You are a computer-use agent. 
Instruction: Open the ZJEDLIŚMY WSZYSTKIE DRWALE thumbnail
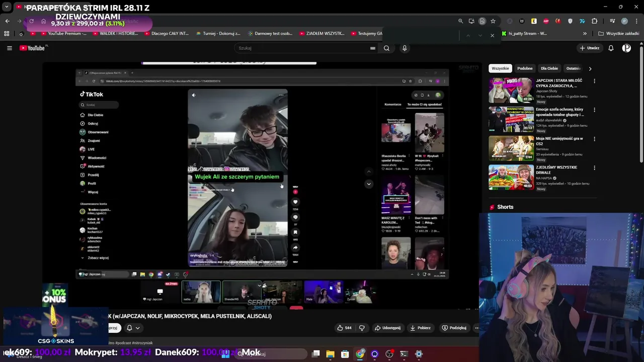tap(511, 177)
